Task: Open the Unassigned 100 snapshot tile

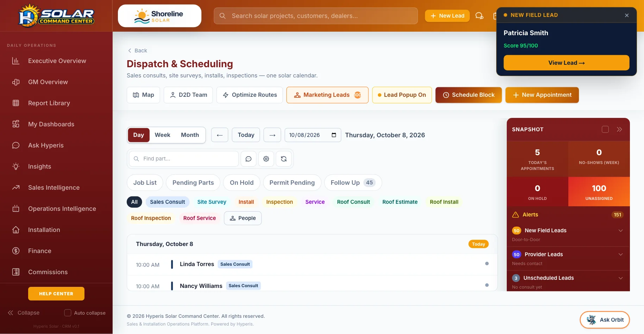Action: [x=599, y=191]
